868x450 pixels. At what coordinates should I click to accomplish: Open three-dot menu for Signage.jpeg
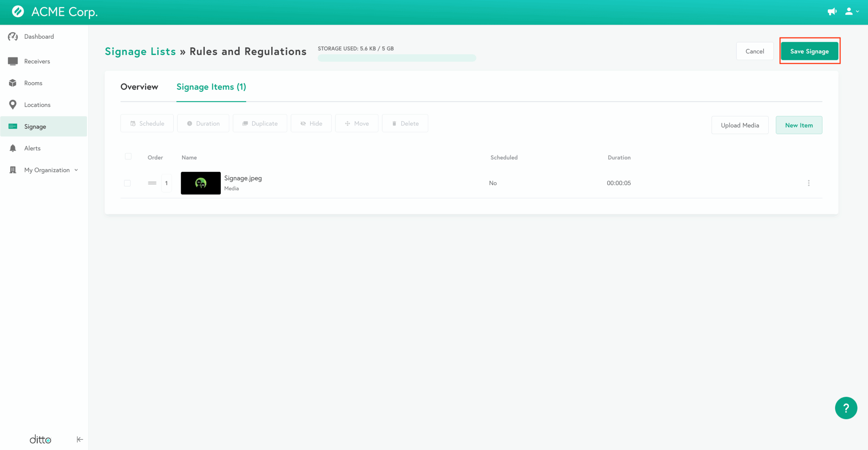809,183
